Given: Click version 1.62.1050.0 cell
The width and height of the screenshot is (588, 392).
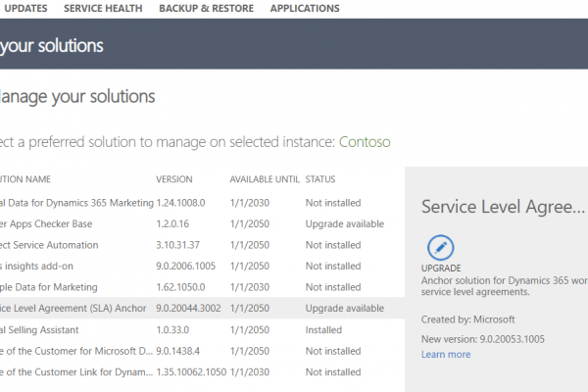Looking at the screenshot, I should (180, 287).
